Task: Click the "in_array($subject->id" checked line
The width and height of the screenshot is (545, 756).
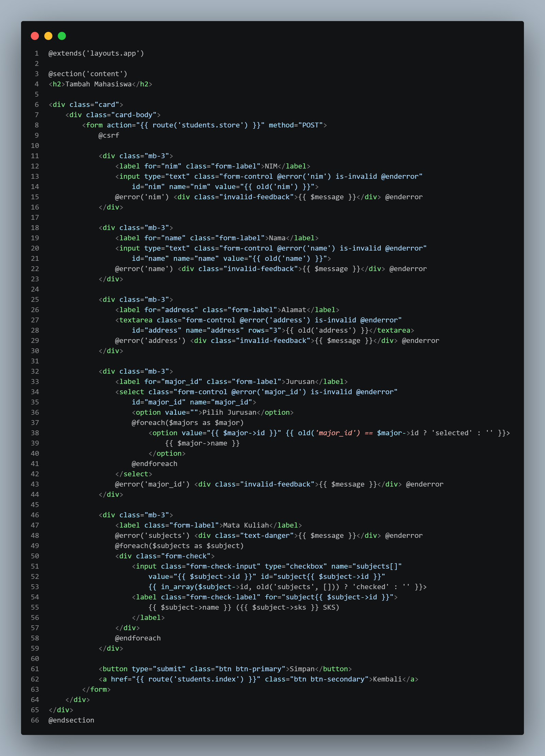Action: coord(288,587)
